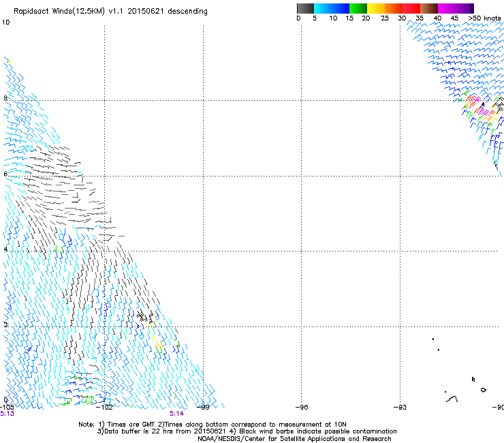The width and height of the screenshot is (504, 443).
Task: Click the small diamond-shaped island outline
Action: [483, 390]
